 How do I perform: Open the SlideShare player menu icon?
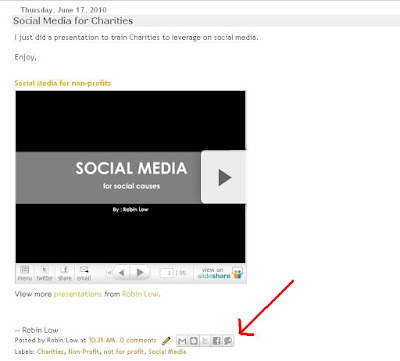coord(25,273)
